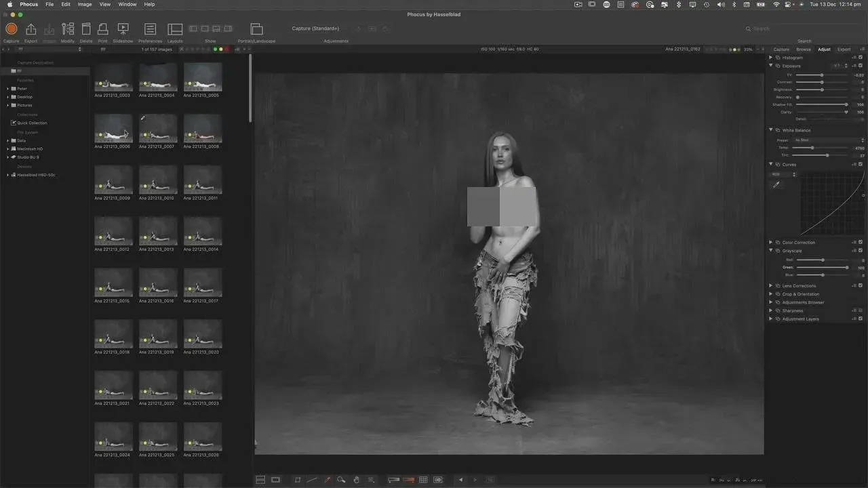
Task: Disable the Curves adjustment checkbox
Action: [x=861, y=165]
